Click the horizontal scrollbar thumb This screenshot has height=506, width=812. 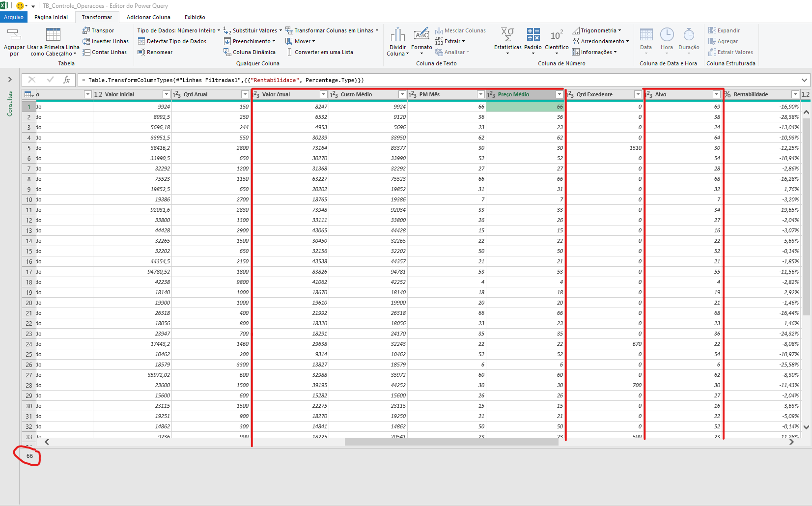[x=451, y=442]
